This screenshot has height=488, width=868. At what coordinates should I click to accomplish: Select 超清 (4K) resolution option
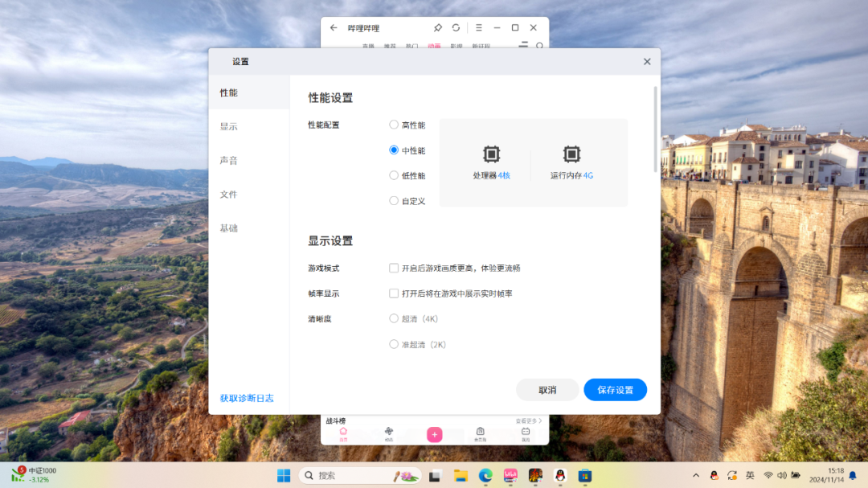click(394, 318)
